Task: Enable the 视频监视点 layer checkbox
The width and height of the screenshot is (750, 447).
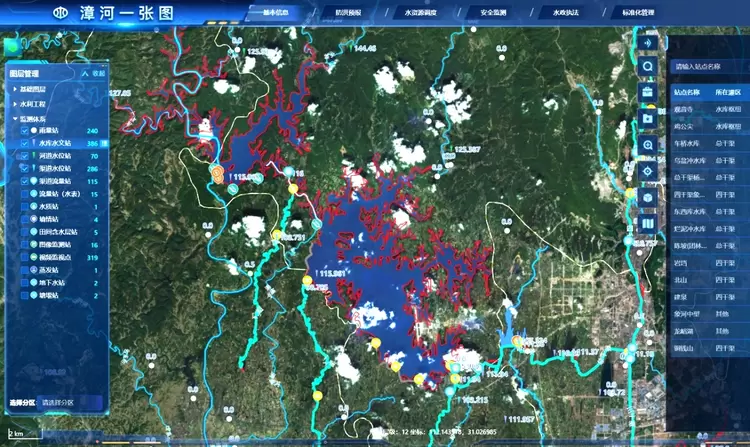Action: click(x=24, y=258)
